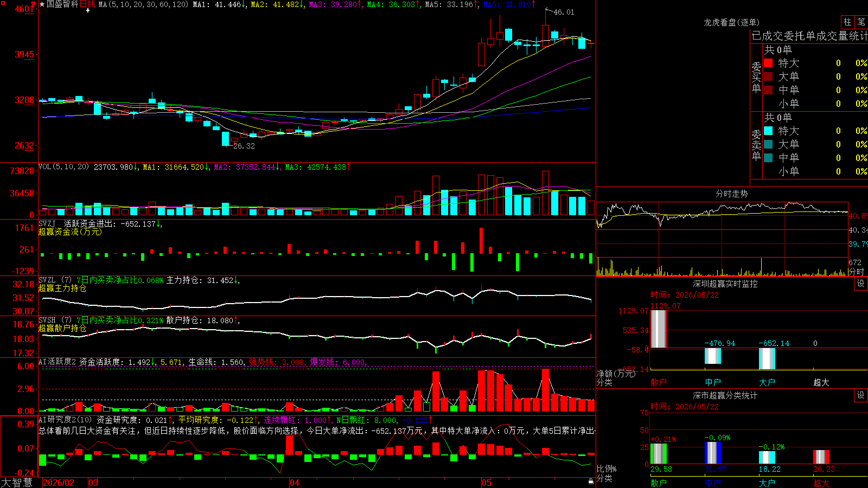The image size is (868, 488).
Task: Click the 深市超赢分类统计 panel title
Action: 725,395
